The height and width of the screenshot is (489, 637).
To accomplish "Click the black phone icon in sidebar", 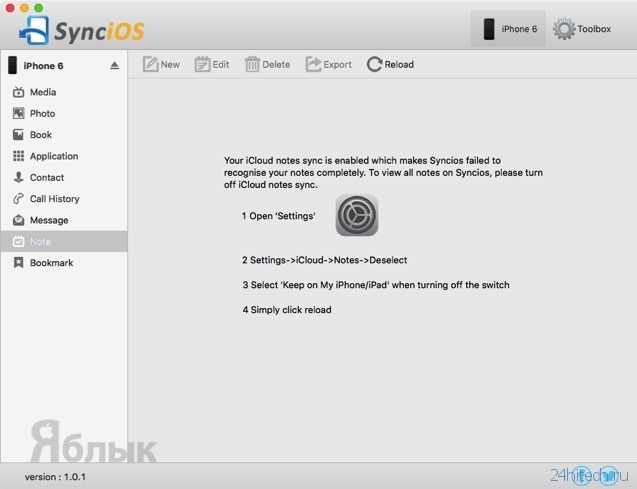I will point(13,65).
